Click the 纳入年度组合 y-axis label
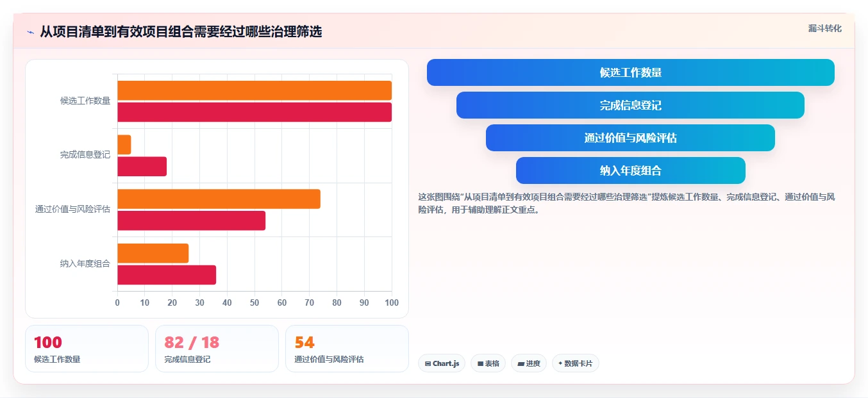This screenshot has width=868, height=398. coord(85,263)
